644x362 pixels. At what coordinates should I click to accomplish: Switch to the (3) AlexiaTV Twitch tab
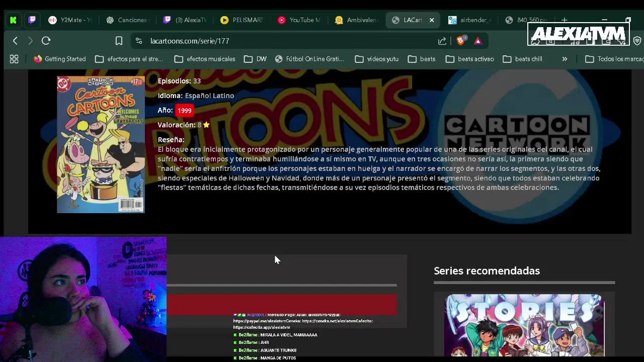tap(185, 20)
